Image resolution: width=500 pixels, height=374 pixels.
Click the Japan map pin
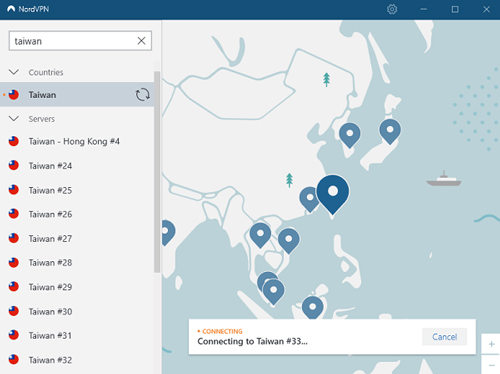390,131
